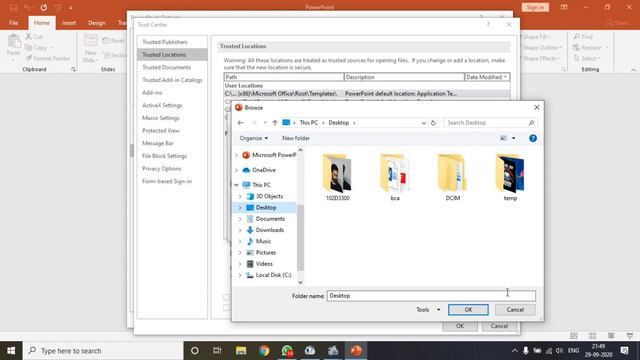640x360 pixels.
Task: Open WhatsApp from taskbar
Action: [x=287, y=351]
